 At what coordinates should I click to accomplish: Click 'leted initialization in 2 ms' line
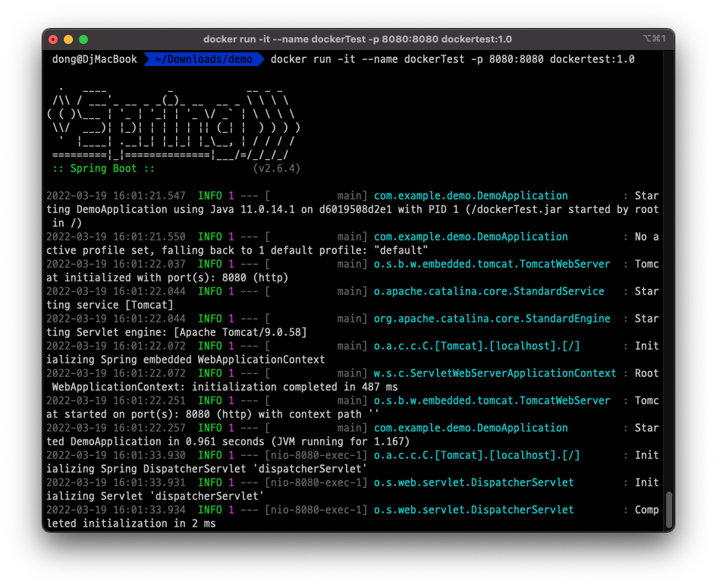(x=131, y=524)
